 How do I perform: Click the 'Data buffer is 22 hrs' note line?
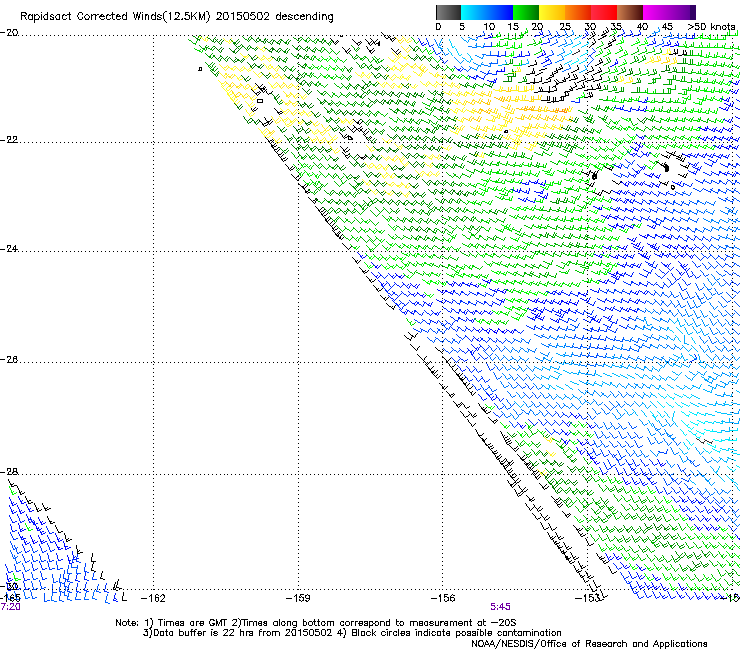[x=352, y=633]
